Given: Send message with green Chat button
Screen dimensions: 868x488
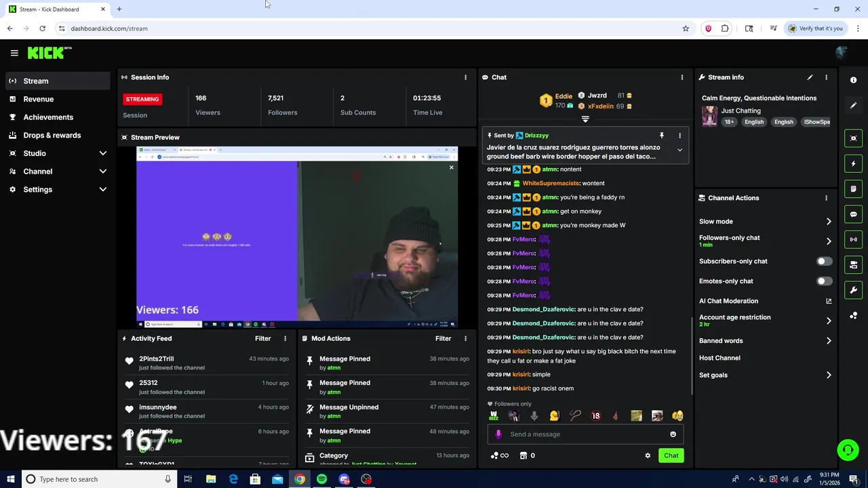Looking at the screenshot, I should pyautogui.click(x=671, y=455).
